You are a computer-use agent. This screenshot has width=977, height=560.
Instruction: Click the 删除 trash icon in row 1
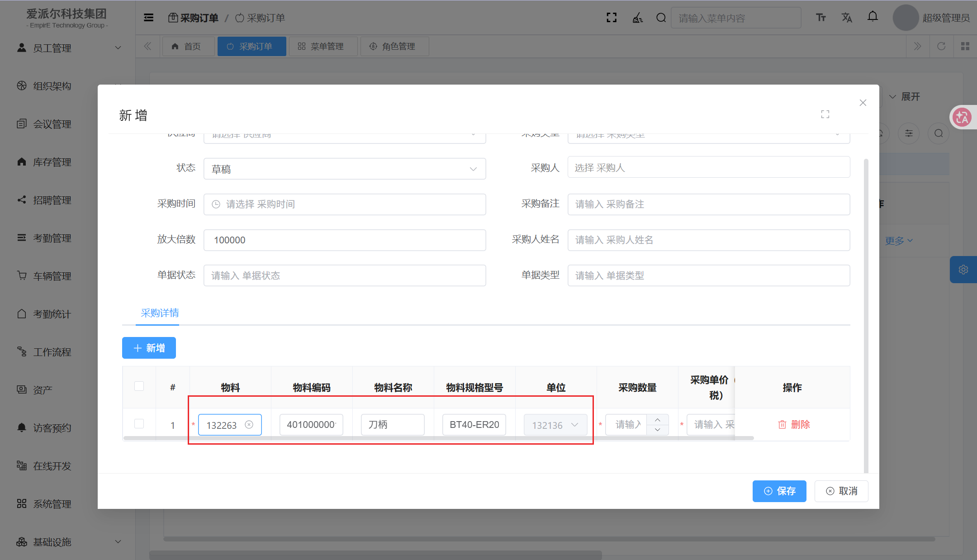tap(782, 424)
